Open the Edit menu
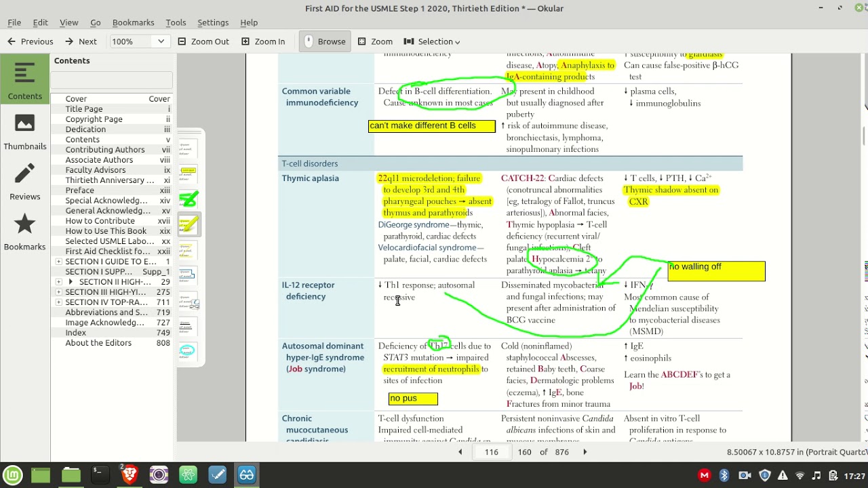The height and width of the screenshot is (488, 868). click(x=41, y=22)
